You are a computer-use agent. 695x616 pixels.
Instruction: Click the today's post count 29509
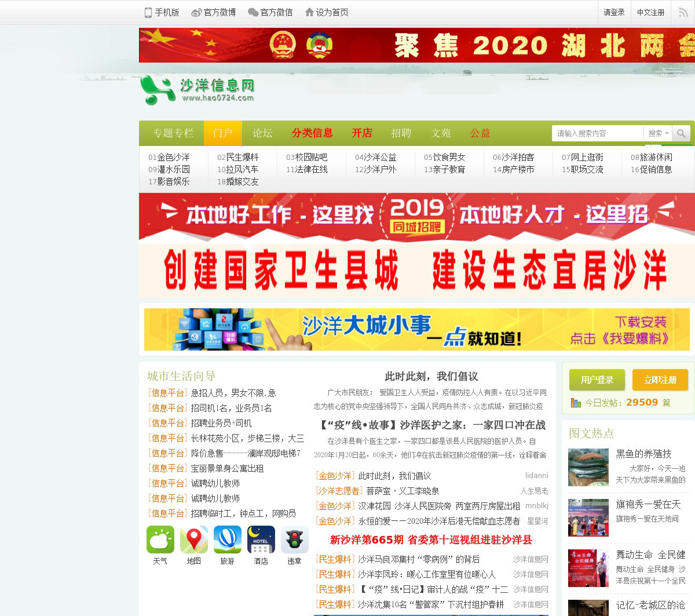tap(642, 402)
